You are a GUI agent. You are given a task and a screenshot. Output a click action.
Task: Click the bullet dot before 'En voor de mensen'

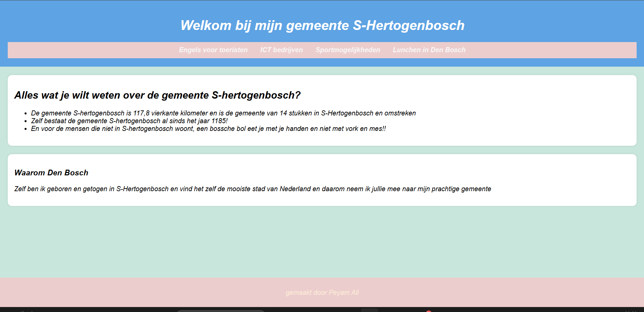[x=26, y=129]
